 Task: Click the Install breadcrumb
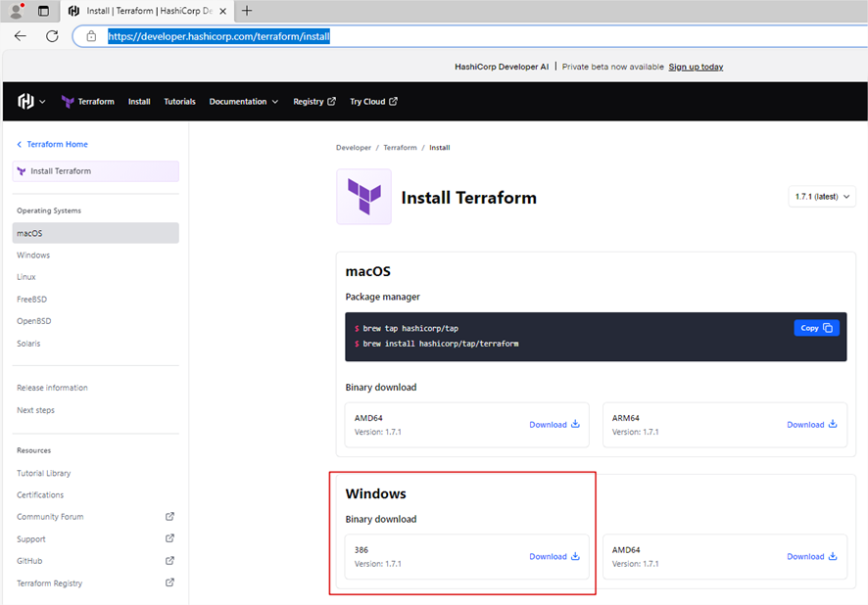(x=440, y=148)
